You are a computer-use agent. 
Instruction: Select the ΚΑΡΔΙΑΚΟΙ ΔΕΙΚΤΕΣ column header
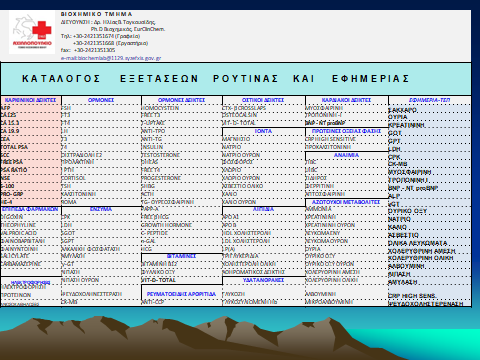pyautogui.click(x=346, y=100)
